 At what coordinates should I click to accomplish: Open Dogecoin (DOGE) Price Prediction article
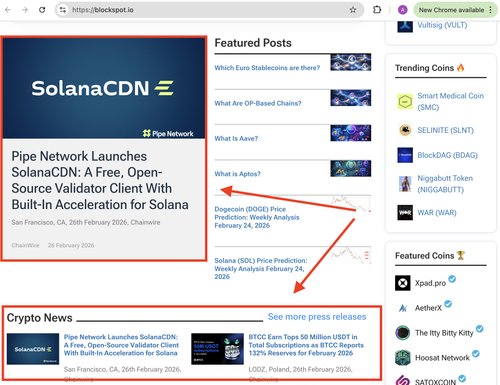(257, 217)
